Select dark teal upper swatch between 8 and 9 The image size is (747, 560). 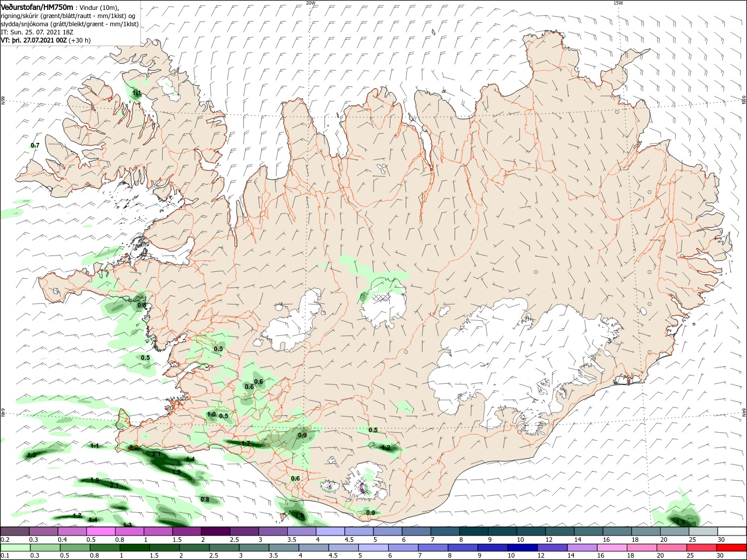click(474, 531)
